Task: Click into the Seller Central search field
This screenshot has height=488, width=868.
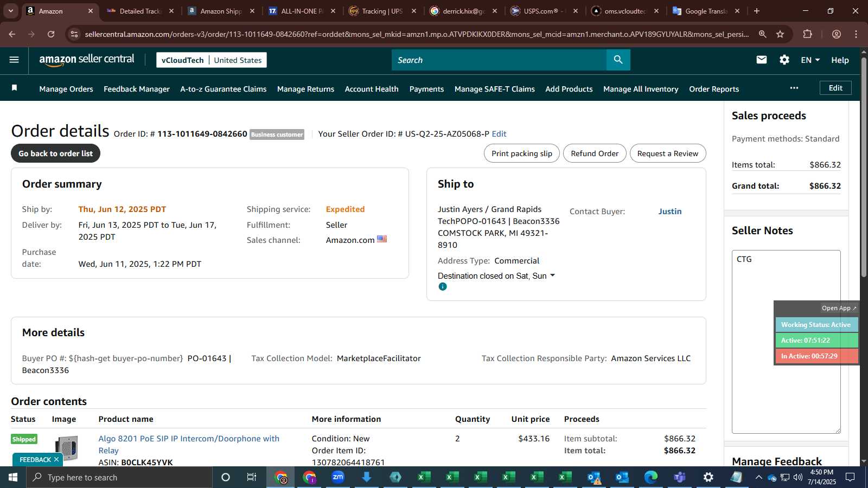Action: tap(499, 60)
